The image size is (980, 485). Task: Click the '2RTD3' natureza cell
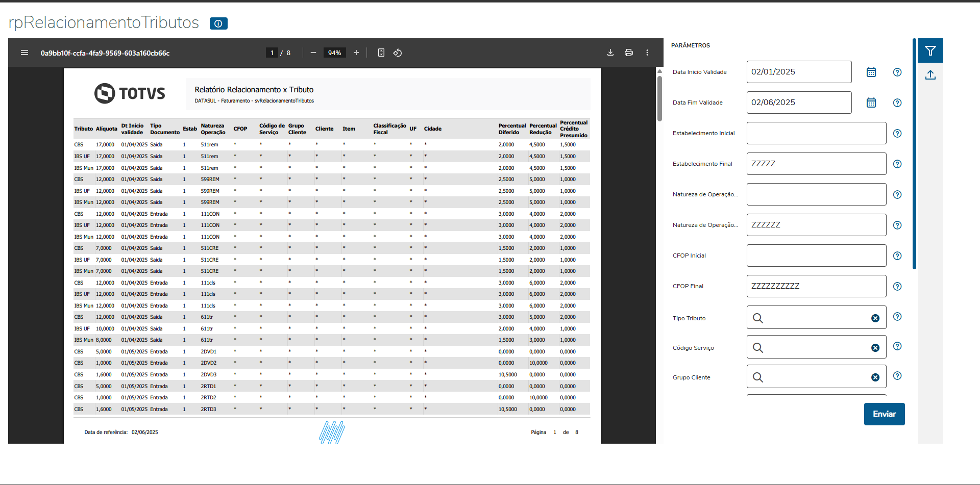click(x=209, y=410)
